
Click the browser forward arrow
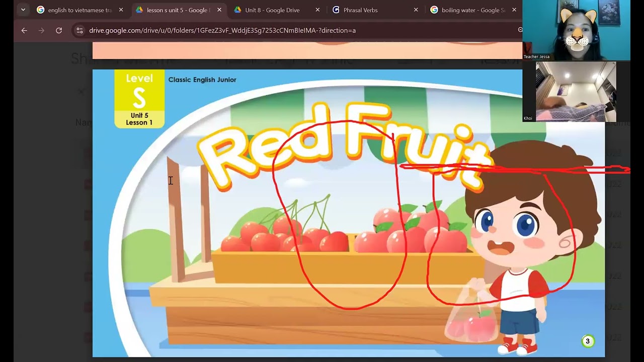coord(41,31)
